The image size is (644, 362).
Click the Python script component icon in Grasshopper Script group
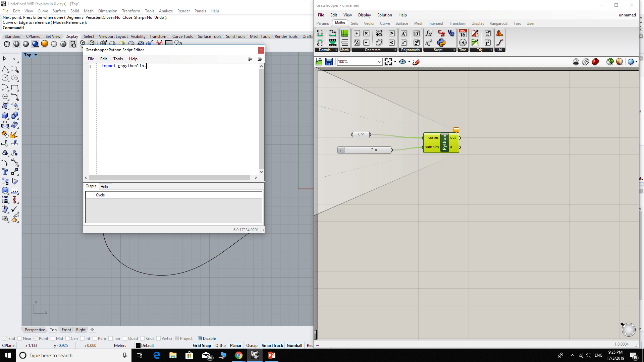(441, 43)
